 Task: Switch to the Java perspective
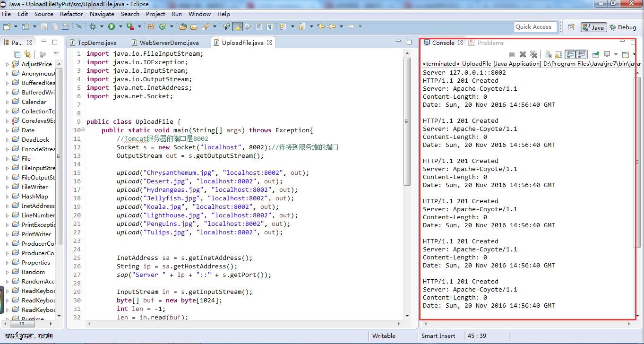pyautogui.click(x=593, y=27)
